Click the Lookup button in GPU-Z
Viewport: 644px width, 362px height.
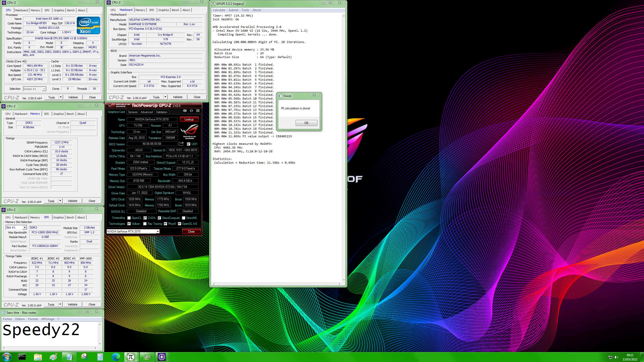(189, 119)
